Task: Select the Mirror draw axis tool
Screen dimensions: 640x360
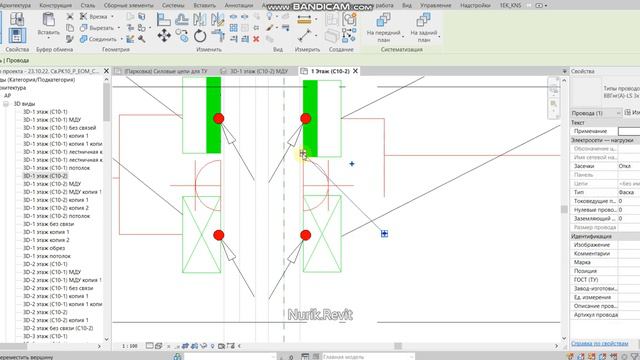Action: point(218,19)
